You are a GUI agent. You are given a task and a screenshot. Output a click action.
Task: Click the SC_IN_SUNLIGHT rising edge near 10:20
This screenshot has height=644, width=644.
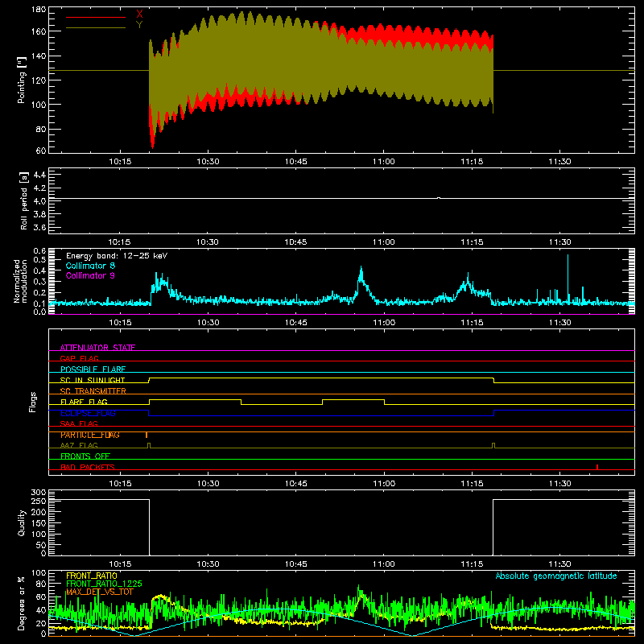tap(149, 380)
